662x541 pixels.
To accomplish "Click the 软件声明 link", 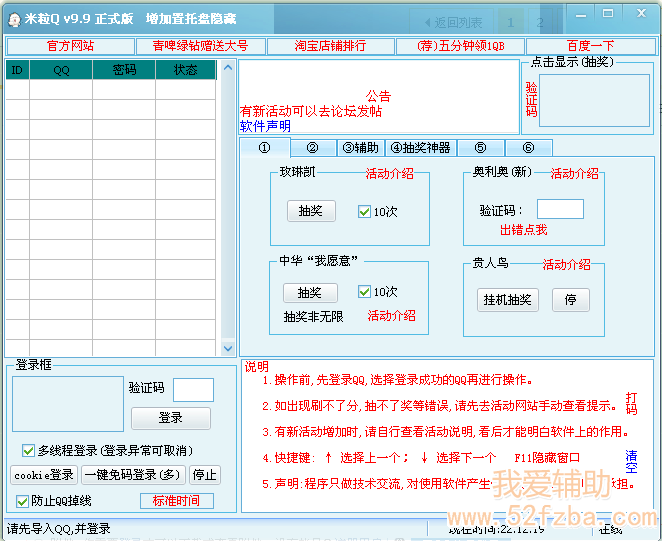I will [265, 126].
